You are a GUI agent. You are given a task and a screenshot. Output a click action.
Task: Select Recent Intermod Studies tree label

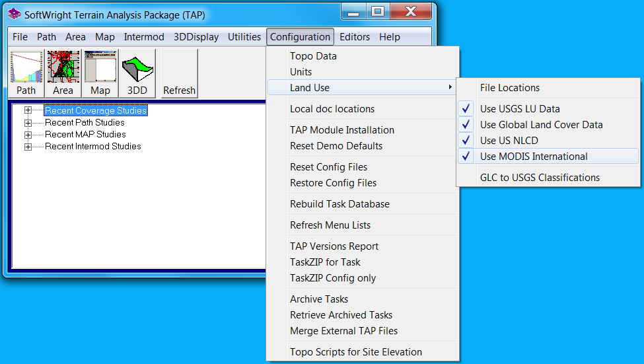[93, 146]
